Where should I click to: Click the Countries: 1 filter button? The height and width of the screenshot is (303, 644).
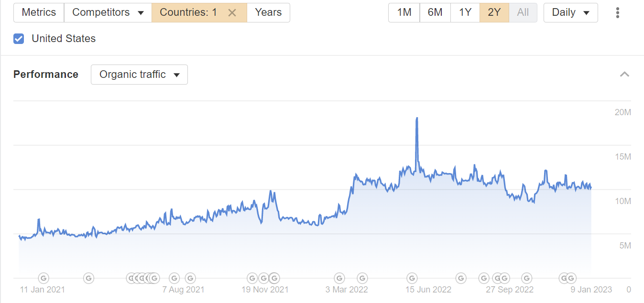(x=188, y=12)
